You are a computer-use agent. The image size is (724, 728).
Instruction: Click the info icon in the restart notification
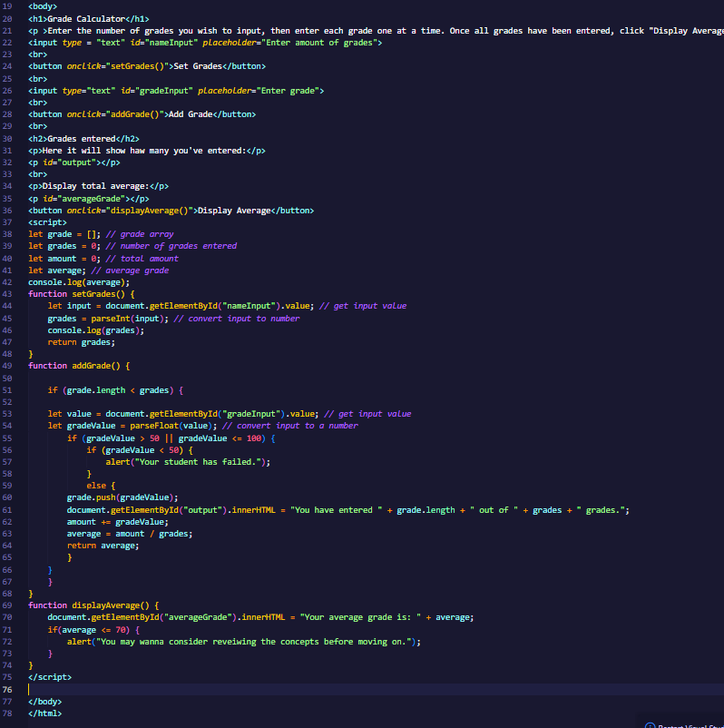tap(649, 725)
